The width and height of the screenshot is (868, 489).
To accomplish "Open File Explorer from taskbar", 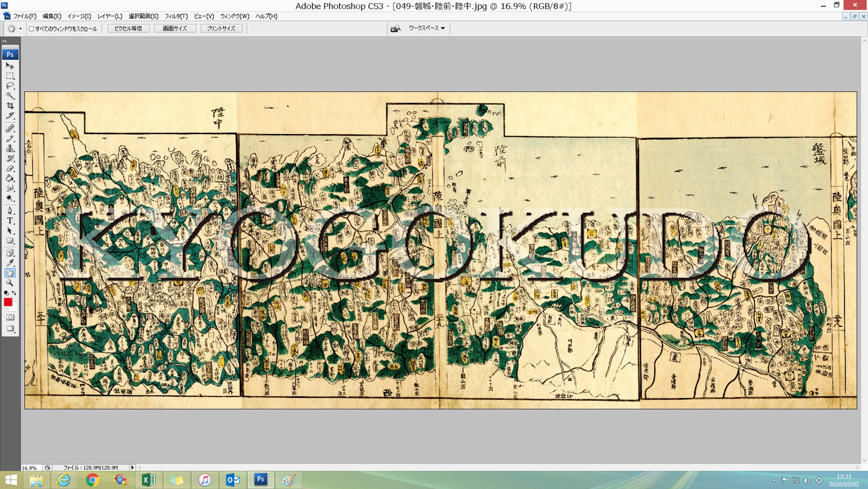I will click(x=37, y=480).
